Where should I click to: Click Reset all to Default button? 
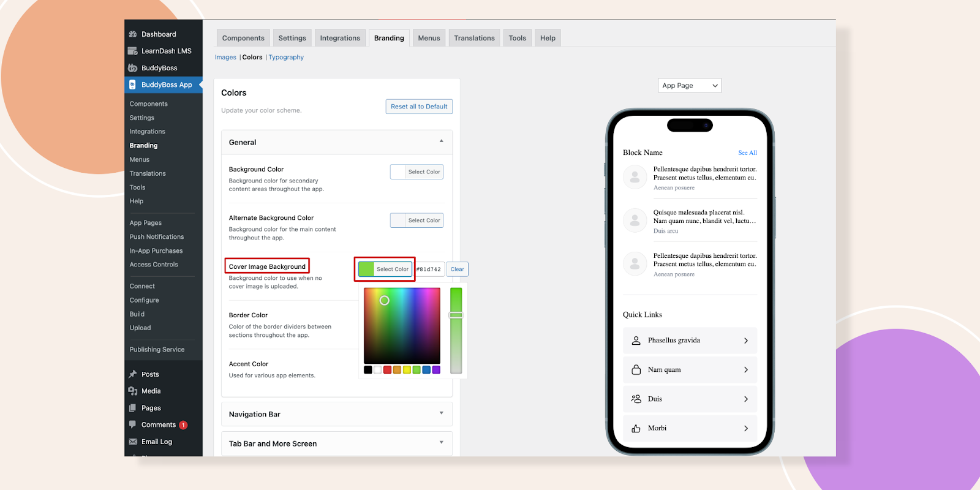click(x=419, y=107)
